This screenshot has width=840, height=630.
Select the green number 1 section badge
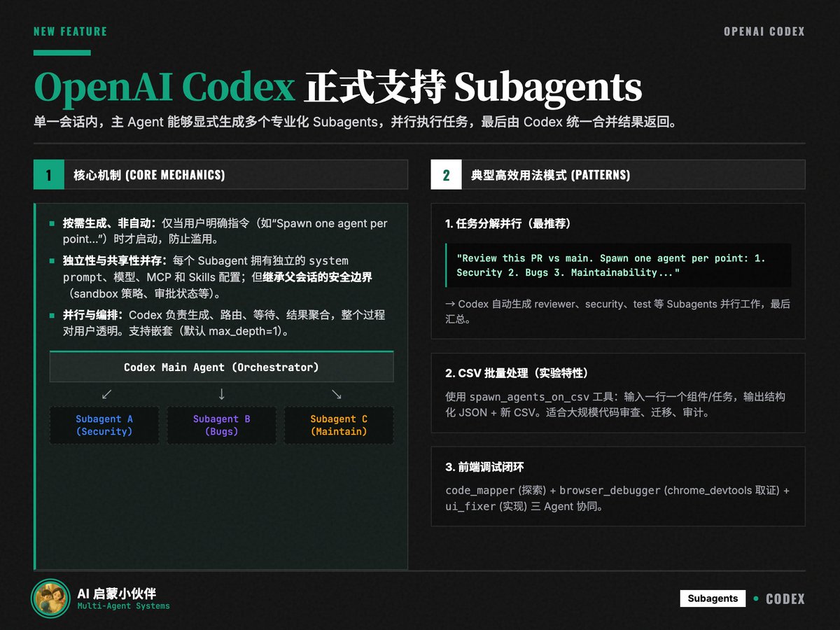point(48,174)
